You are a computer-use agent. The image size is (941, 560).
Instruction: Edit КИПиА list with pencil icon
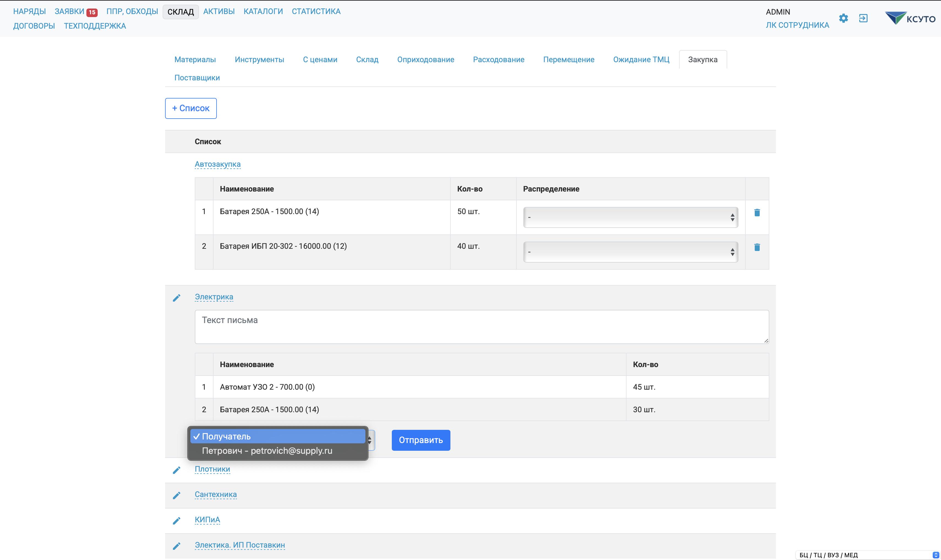(177, 520)
